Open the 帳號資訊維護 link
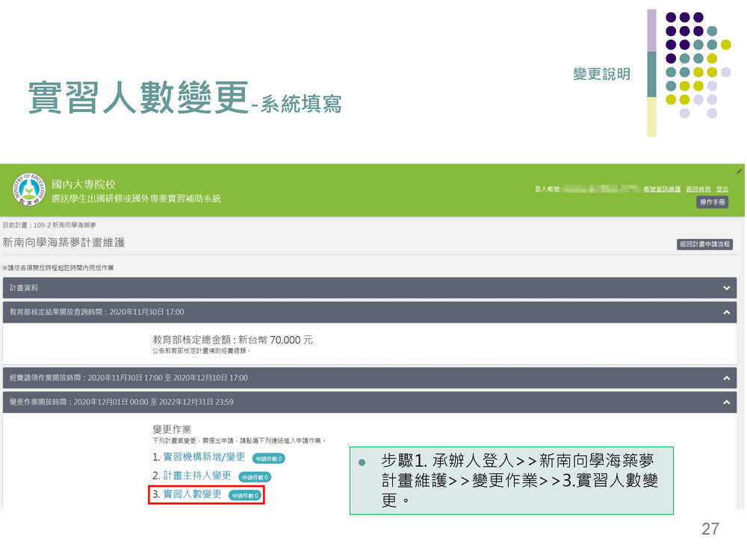 [x=661, y=189]
